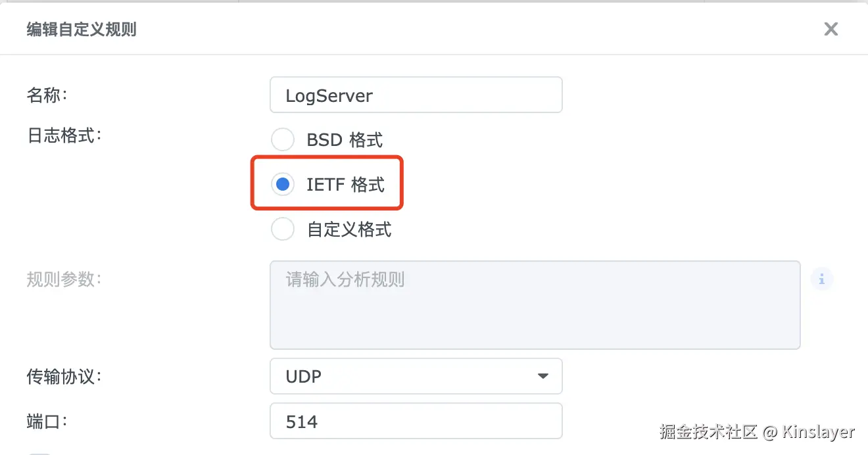Viewport: 868px width, 455px height.
Task: Select the 自定义格式 radio button
Action: (x=283, y=229)
